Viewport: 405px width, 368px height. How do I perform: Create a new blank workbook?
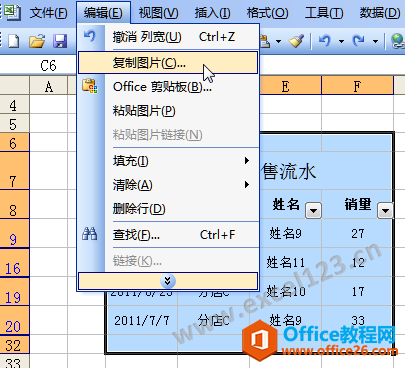(x=14, y=41)
